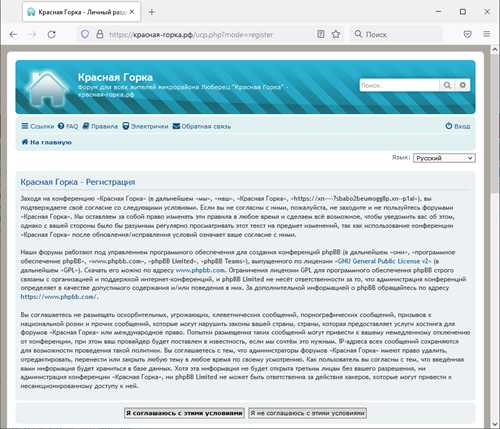This screenshot has width=500, height=429.
Task: Click the forum house logo
Action: pos(47,88)
